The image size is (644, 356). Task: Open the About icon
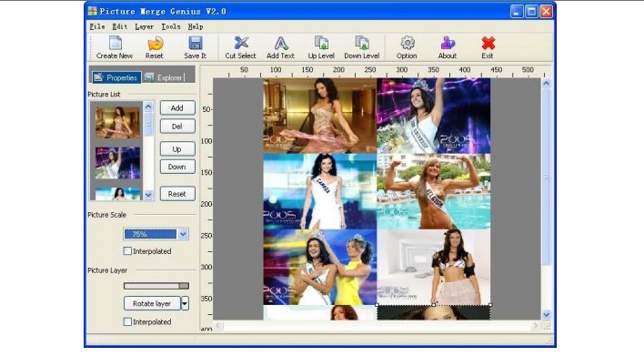(x=448, y=43)
